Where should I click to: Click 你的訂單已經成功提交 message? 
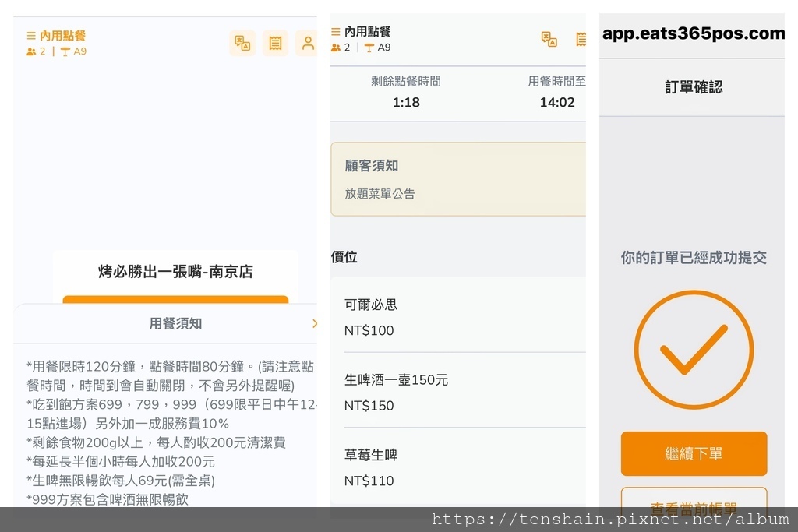pyautogui.click(x=694, y=257)
